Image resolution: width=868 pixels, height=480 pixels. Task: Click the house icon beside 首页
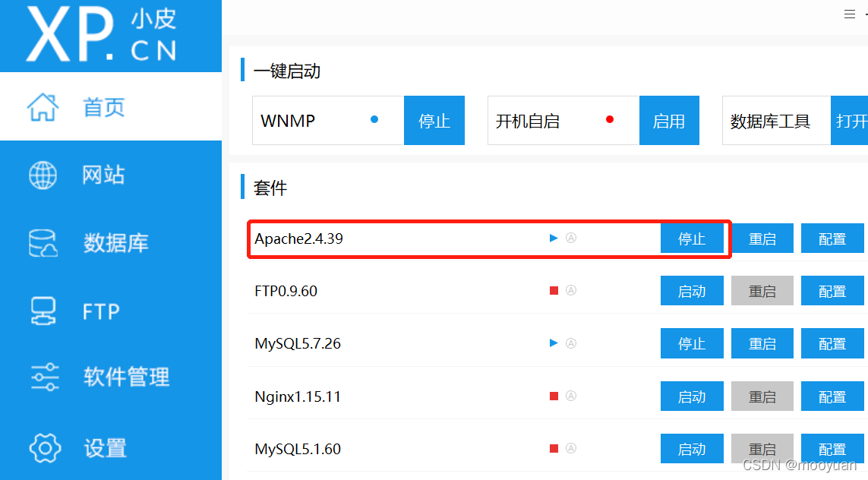click(x=43, y=106)
